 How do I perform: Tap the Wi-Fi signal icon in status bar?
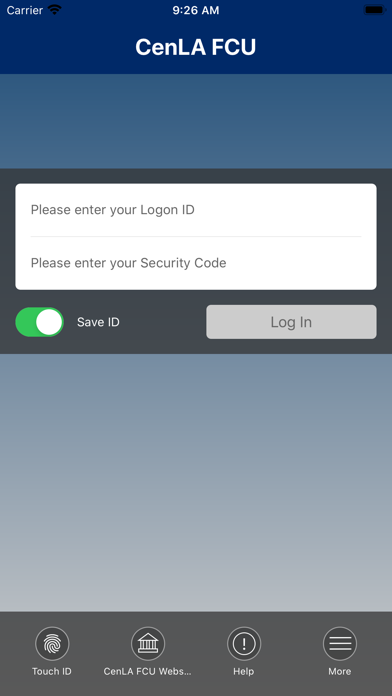[x=55, y=10]
